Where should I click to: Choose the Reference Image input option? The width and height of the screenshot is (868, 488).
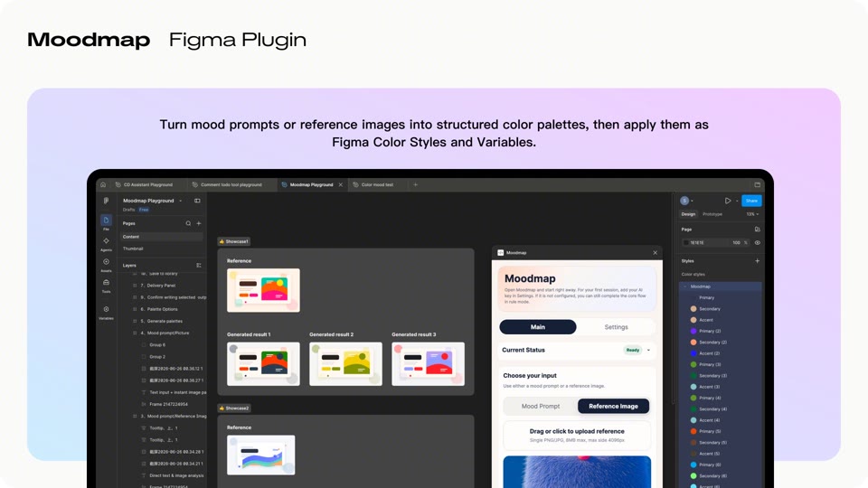pyautogui.click(x=613, y=406)
